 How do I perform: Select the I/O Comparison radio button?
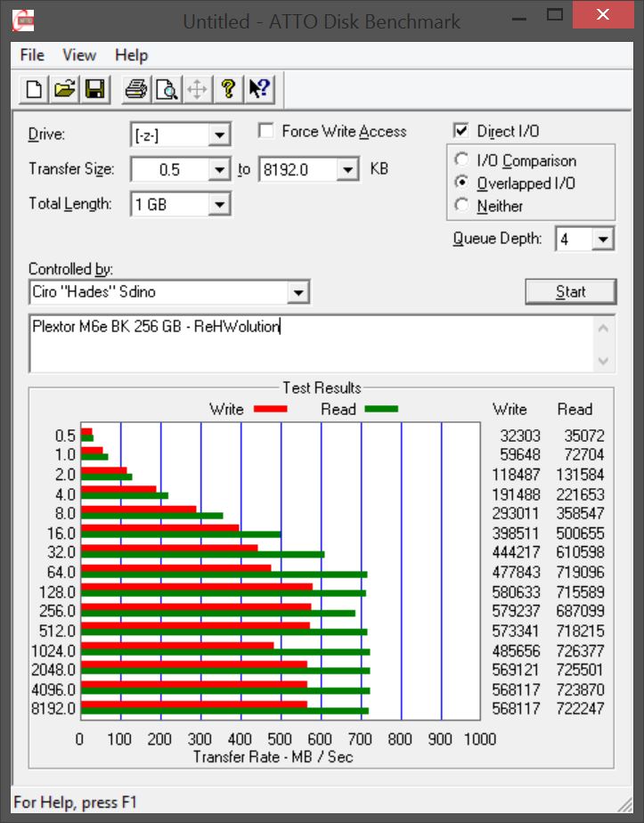pos(461,159)
